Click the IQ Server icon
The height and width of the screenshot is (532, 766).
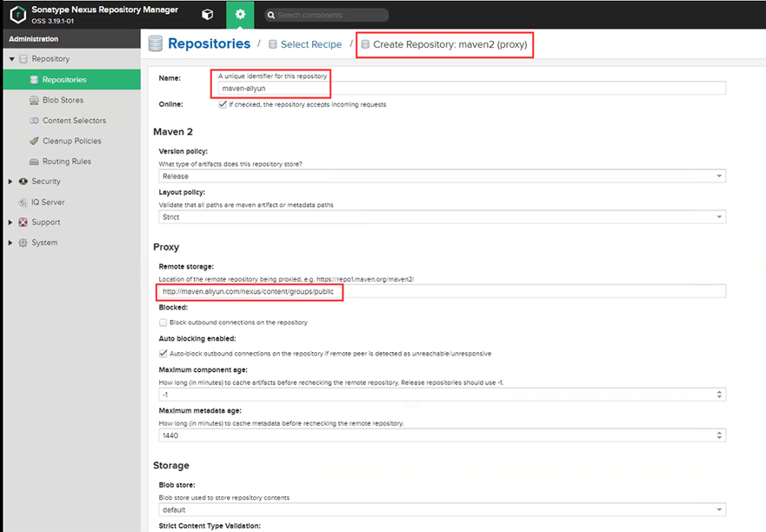[x=23, y=203]
